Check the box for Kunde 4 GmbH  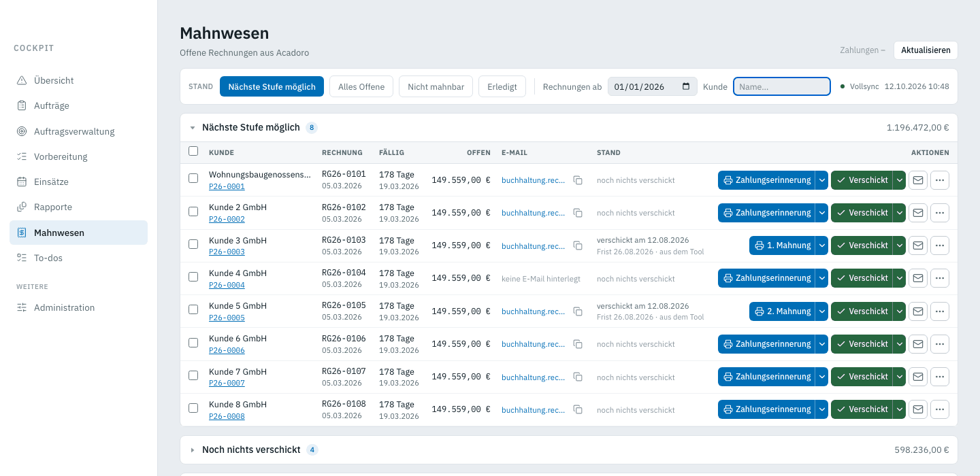coord(193,277)
